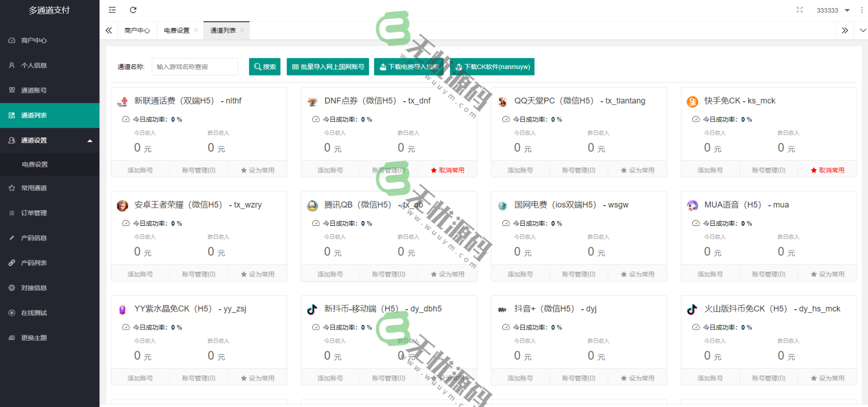
Task: Click the 在线测试 sidebar icon
Action: 12,313
